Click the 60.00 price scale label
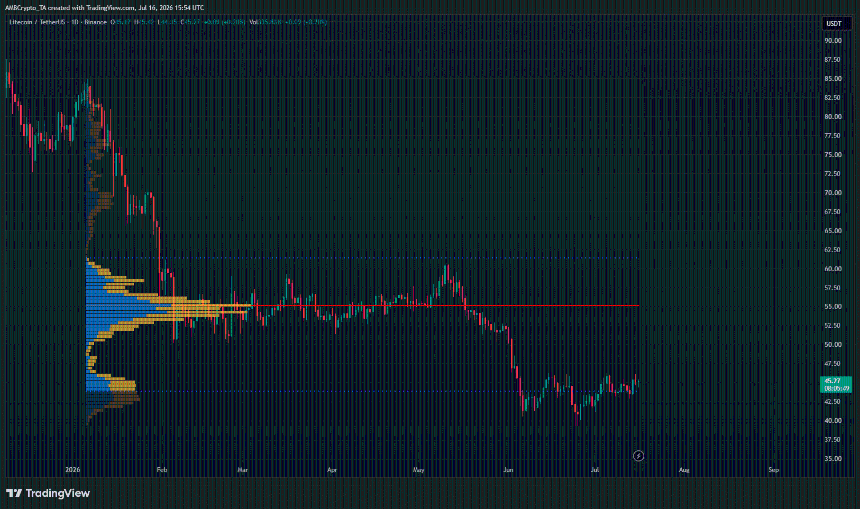The height and width of the screenshot is (509, 860). tap(833, 269)
